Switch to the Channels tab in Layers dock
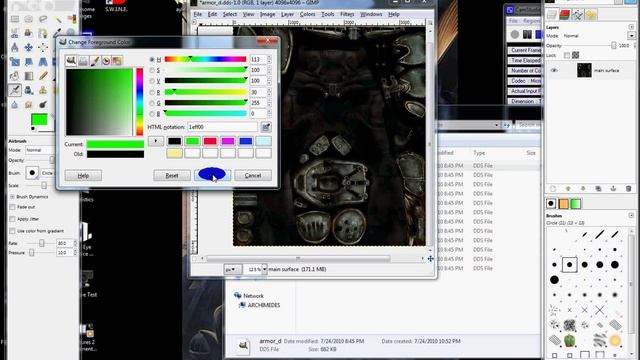640x360 pixels. click(564, 15)
